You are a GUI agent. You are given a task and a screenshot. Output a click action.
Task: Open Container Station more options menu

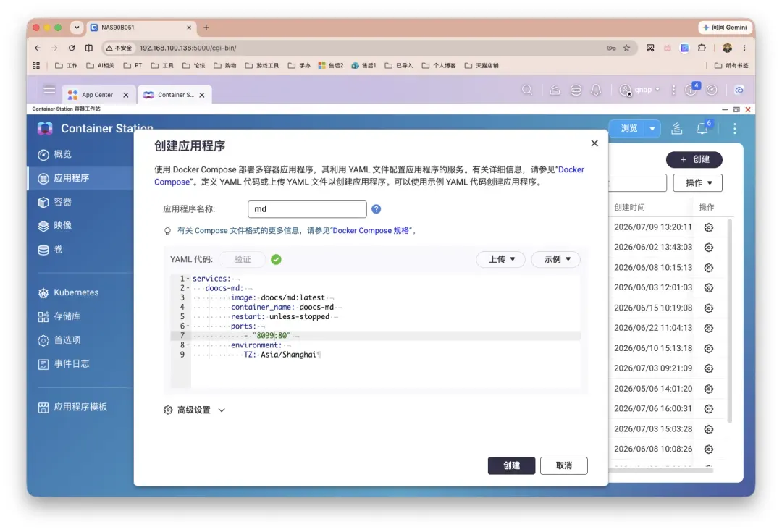tap(735, 129)
